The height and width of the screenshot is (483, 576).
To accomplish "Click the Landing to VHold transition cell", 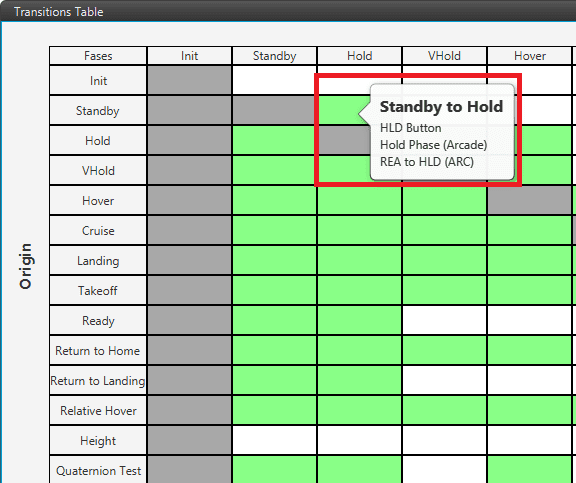I will (x=444, y=261).
